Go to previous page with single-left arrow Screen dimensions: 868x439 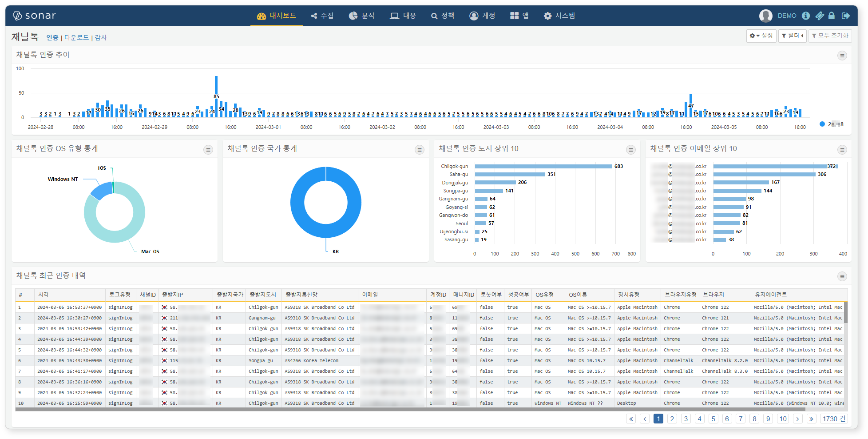coord(645,419)
